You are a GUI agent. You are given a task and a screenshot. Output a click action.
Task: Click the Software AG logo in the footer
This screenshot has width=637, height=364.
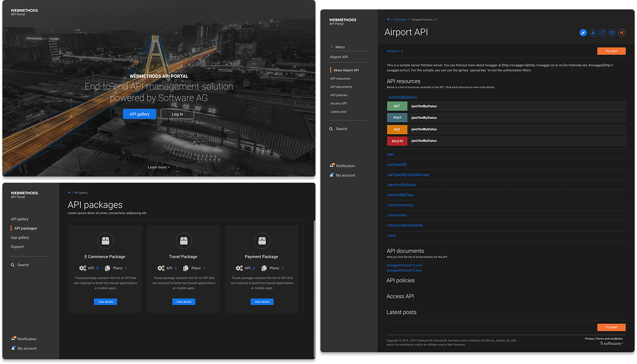(x=612, y=343)
